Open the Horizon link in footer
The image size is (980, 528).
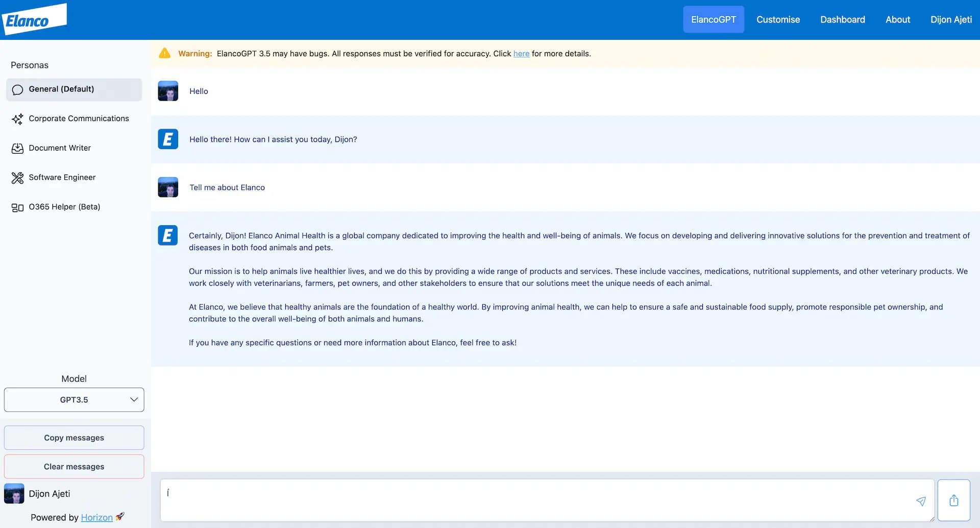pos(96,517)
